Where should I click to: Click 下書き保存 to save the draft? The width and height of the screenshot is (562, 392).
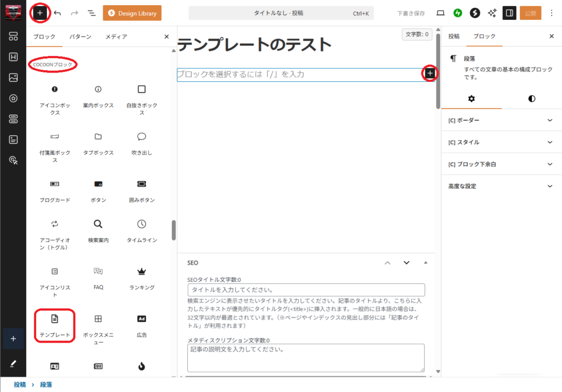[410, 12]
